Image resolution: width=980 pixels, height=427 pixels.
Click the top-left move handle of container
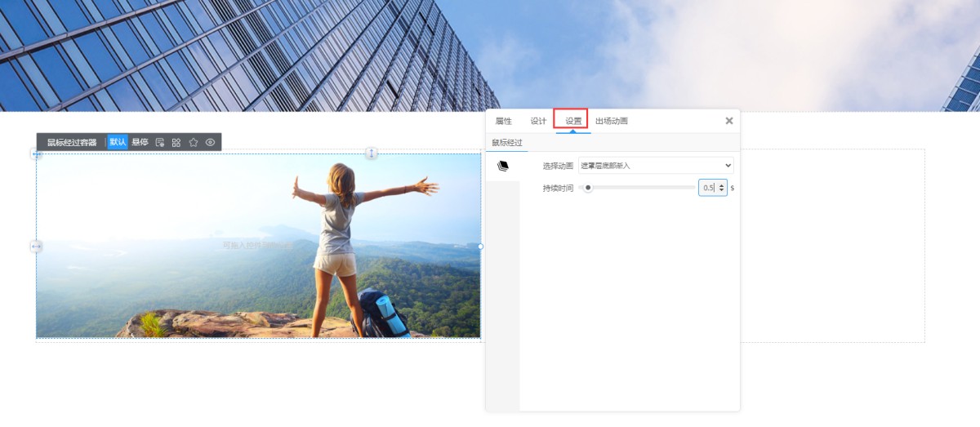click(x=36, y=153)
